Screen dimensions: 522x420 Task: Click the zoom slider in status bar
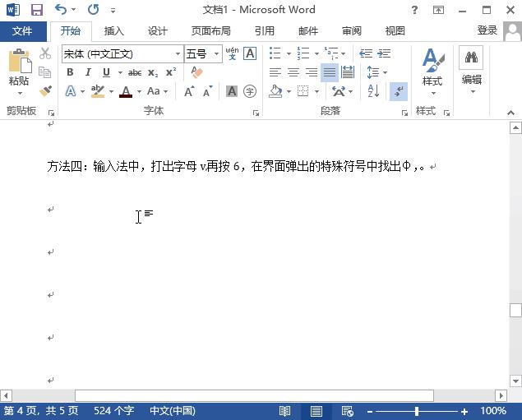[417, 411]
